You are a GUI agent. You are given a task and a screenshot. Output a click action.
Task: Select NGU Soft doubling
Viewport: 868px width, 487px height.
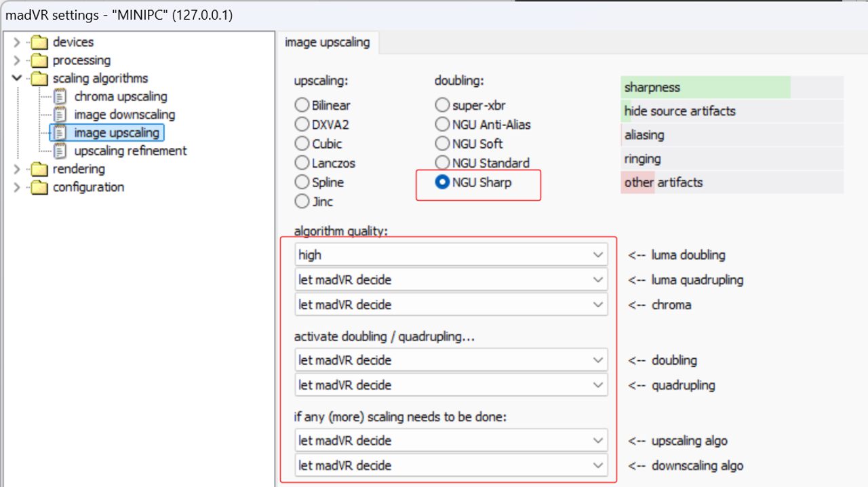[442, 144]
